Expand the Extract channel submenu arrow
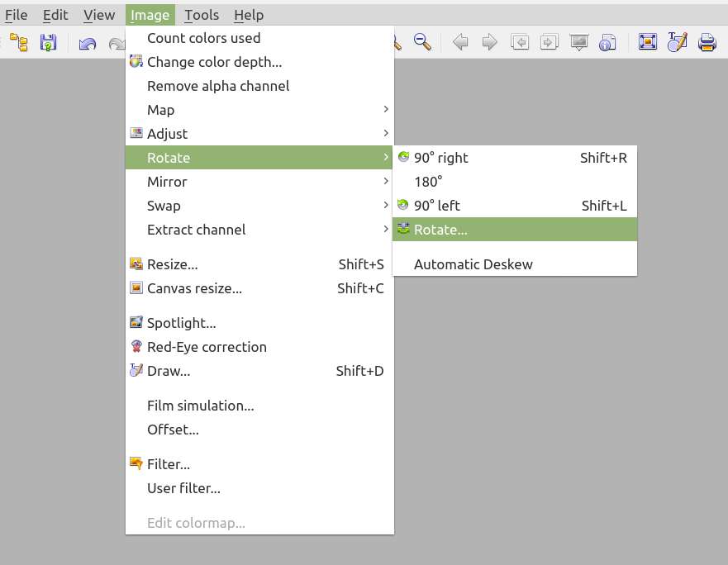Viewport: 728px width, 565px height. pos(386,229)
